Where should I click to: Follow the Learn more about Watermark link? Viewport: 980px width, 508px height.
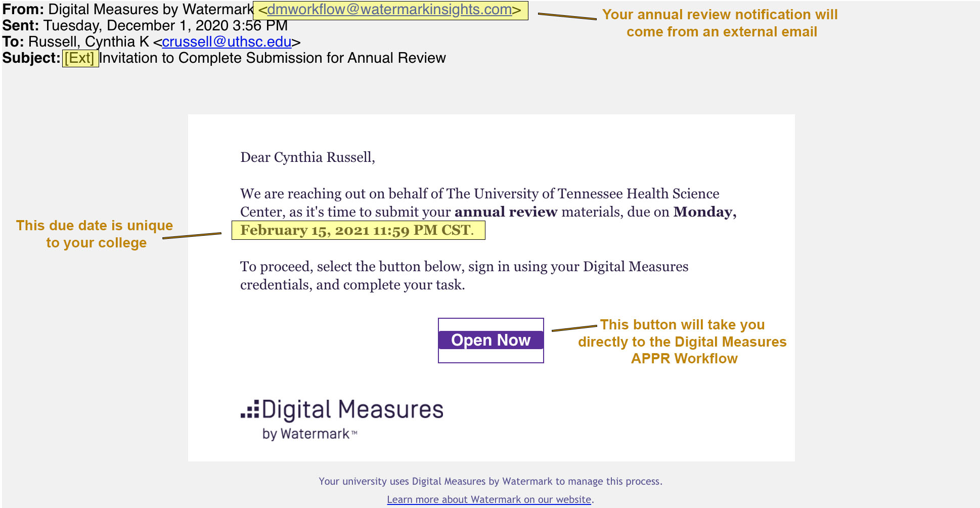[x=489, y=499]
